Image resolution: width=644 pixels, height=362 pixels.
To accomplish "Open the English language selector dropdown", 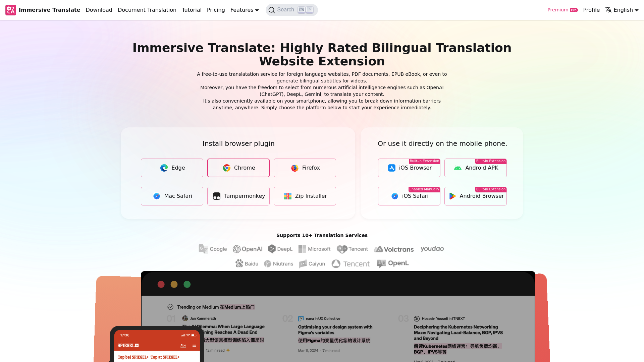I will point(622,10).
